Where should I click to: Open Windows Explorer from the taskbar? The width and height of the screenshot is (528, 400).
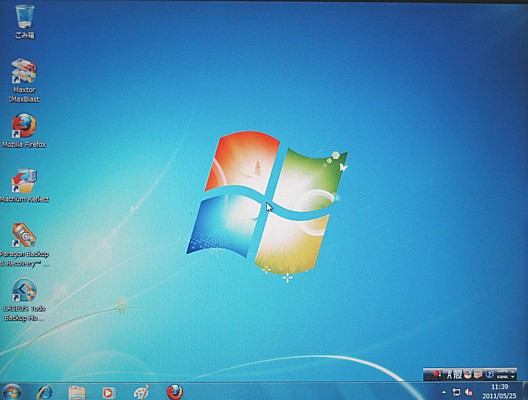77,393
